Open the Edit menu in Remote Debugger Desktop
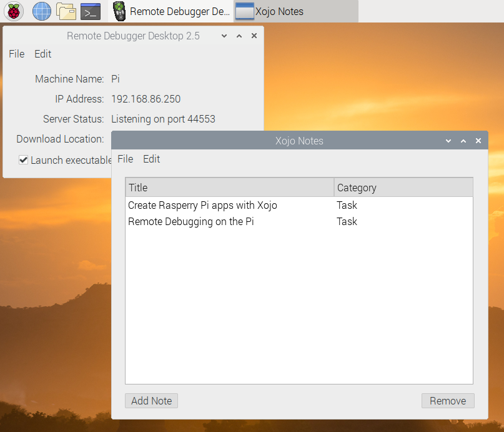Image resolution: width=504 pixels, height=432 pixels. pos(42,54)
